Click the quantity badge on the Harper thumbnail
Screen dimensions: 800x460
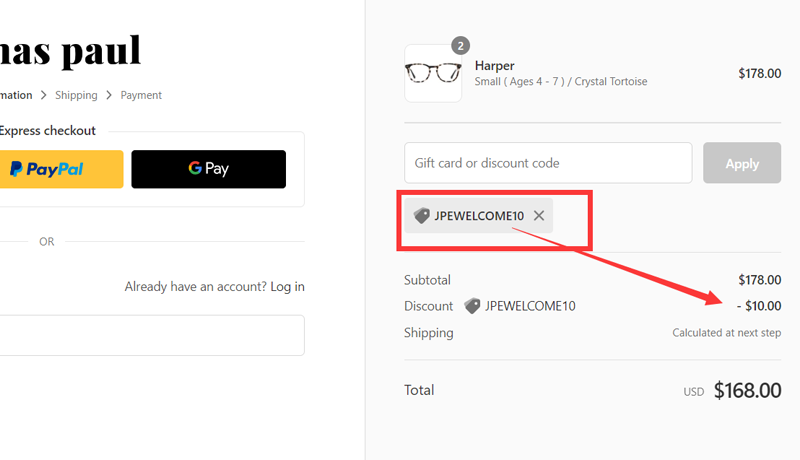click(x=460, y=46)
